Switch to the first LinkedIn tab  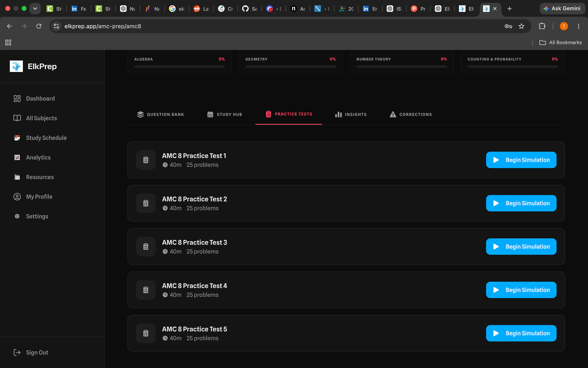(79, 9)
